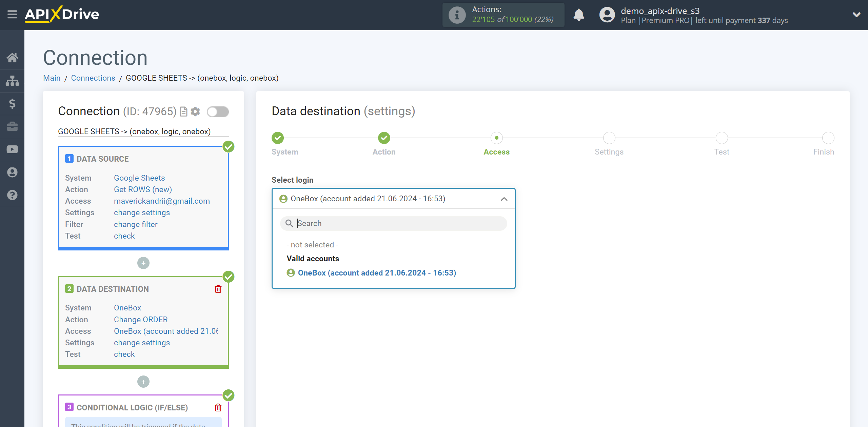Expand the account menu chevron
This screenshot has height=427, width=868.
point(856,15)
